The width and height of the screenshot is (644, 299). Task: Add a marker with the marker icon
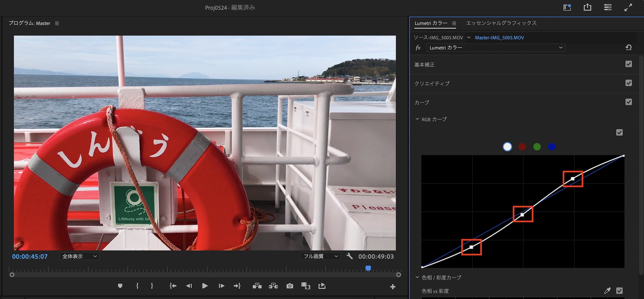pyautogui.click(x=120, y=286)
